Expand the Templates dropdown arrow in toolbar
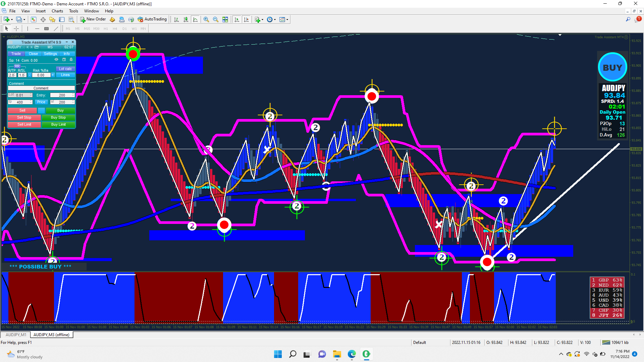 pyautogui.click(x=287, y=19)
